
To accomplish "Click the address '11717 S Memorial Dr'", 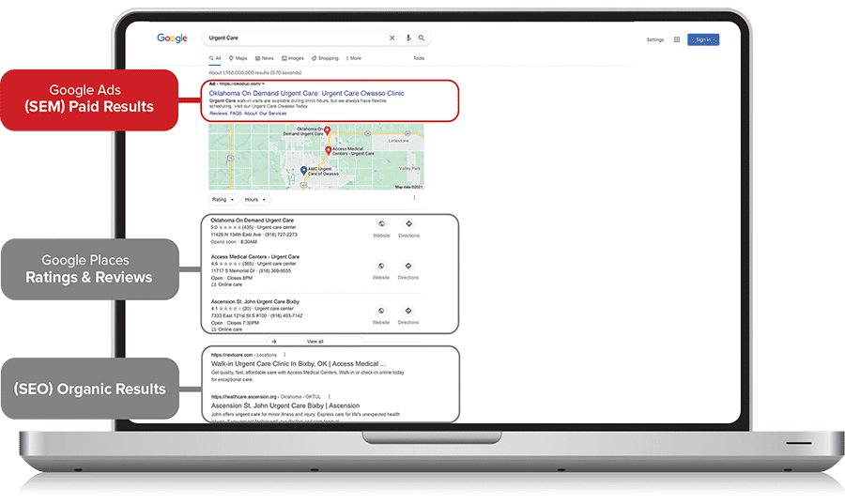I will [233, 271].
